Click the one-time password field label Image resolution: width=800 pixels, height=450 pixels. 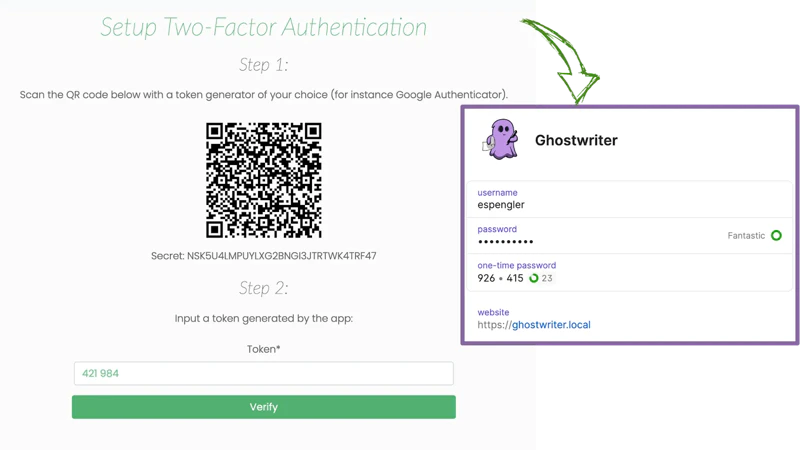(x=517, y=265)
